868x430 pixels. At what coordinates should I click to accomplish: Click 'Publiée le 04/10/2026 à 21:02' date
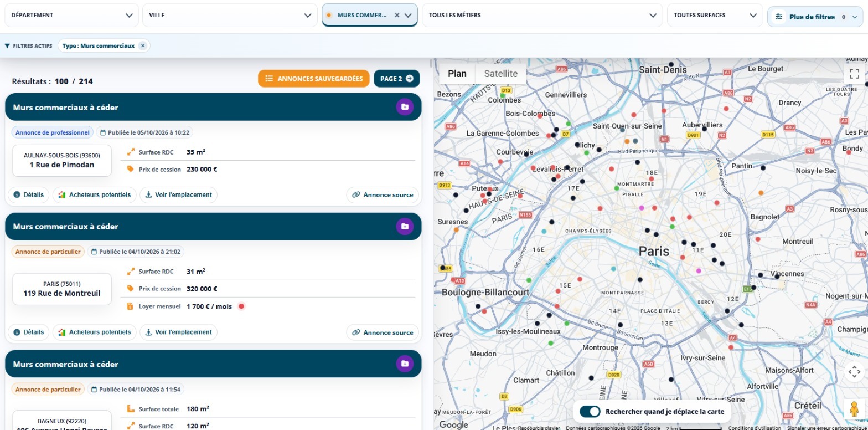(136, 252)
